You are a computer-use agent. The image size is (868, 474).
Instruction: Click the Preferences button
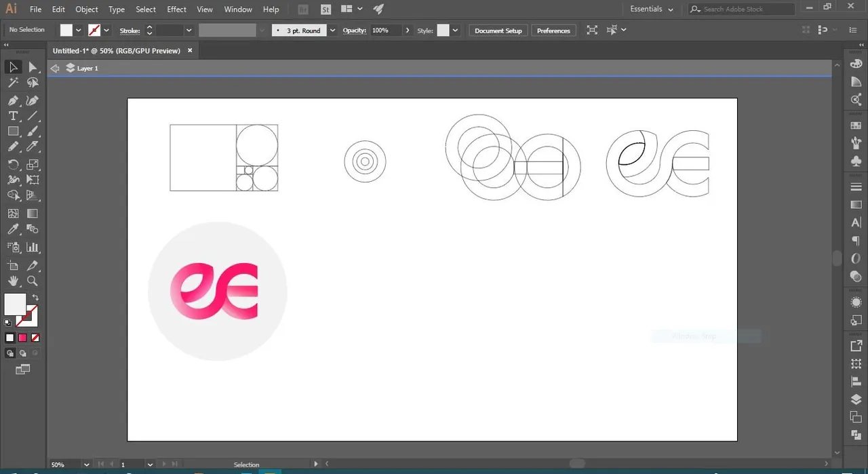(x=553, y=31)
